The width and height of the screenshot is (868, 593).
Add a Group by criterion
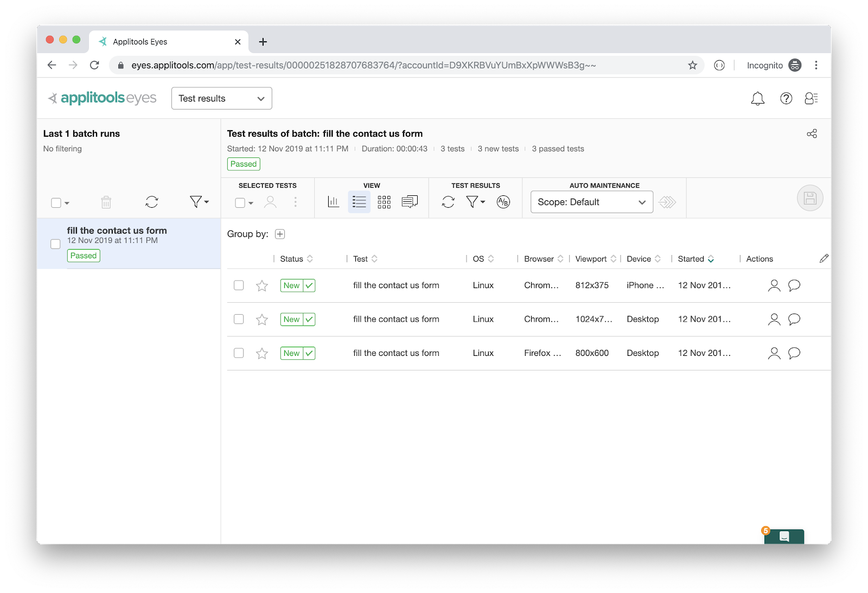[x=280, y=234]
